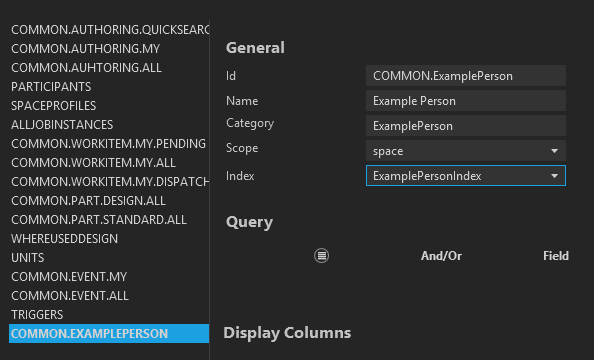The image size is (594, 360).
Task: Select COMMON.AUHTORING.ALL list entry
Action: coord(109,67)
